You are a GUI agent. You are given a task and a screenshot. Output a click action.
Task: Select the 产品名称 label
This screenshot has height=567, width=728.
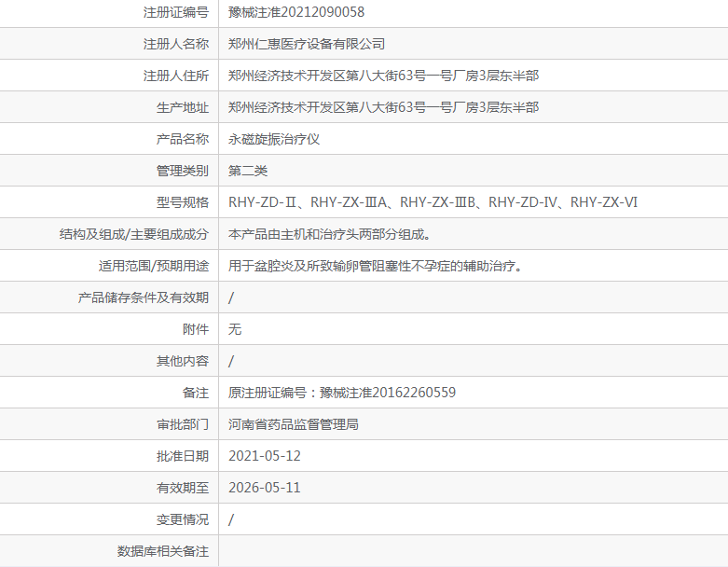[x=183, y=139]
